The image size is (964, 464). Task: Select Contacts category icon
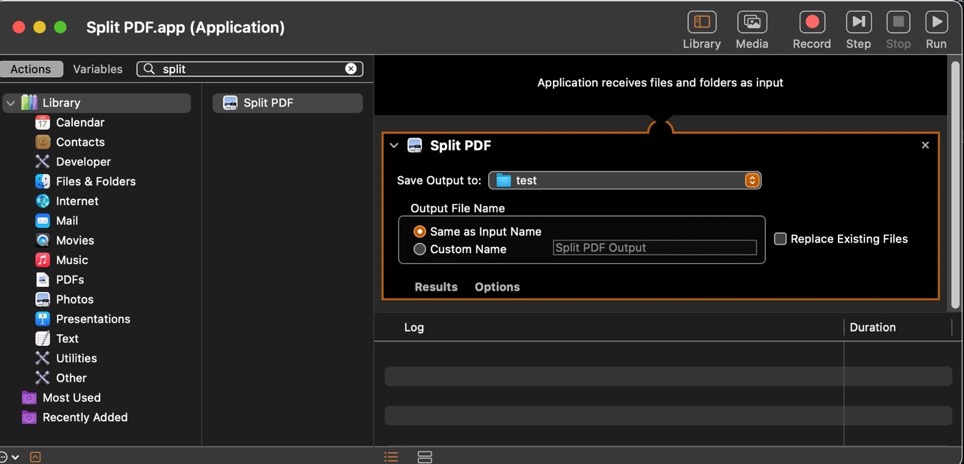[42, 142]
